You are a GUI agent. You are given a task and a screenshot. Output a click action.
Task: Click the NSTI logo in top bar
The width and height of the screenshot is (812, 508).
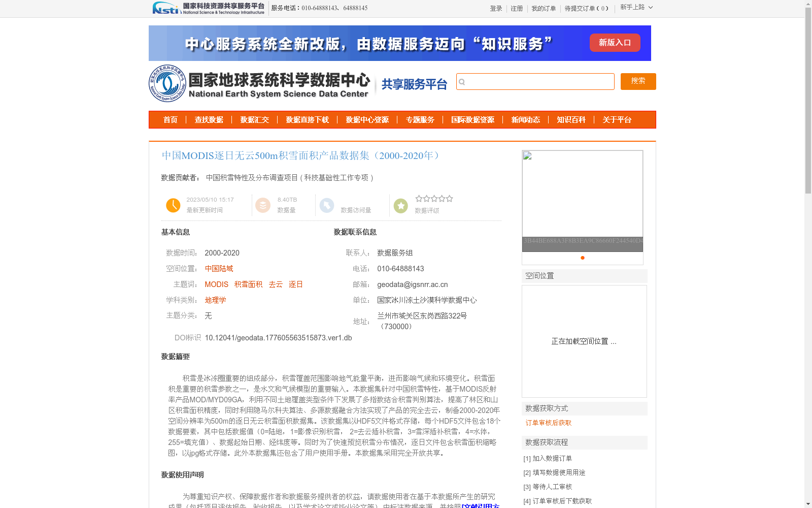(x=208, y=8)
